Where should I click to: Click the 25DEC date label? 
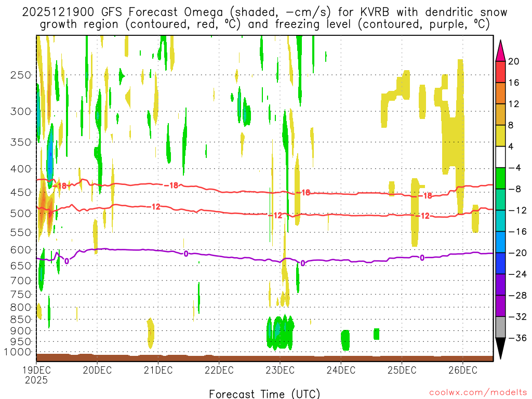coord(402,370)
